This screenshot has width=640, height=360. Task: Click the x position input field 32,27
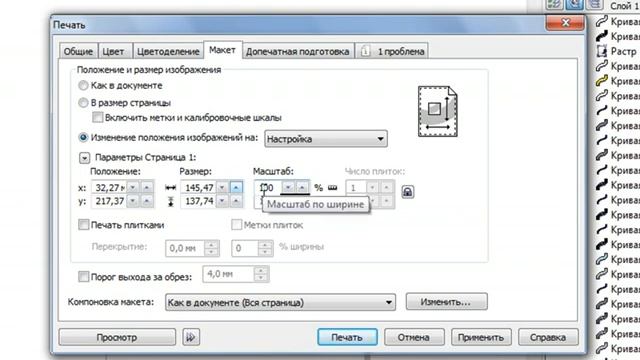(109, 187)
